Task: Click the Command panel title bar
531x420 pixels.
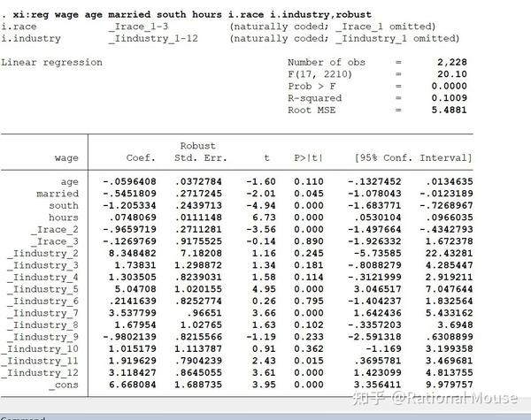Action: (265, 417)
